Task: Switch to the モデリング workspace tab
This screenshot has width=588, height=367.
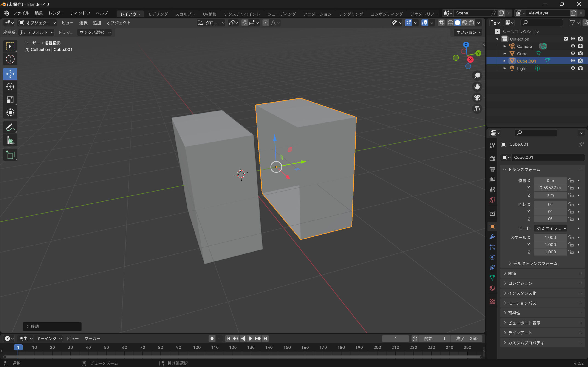Action: point(158,14)
